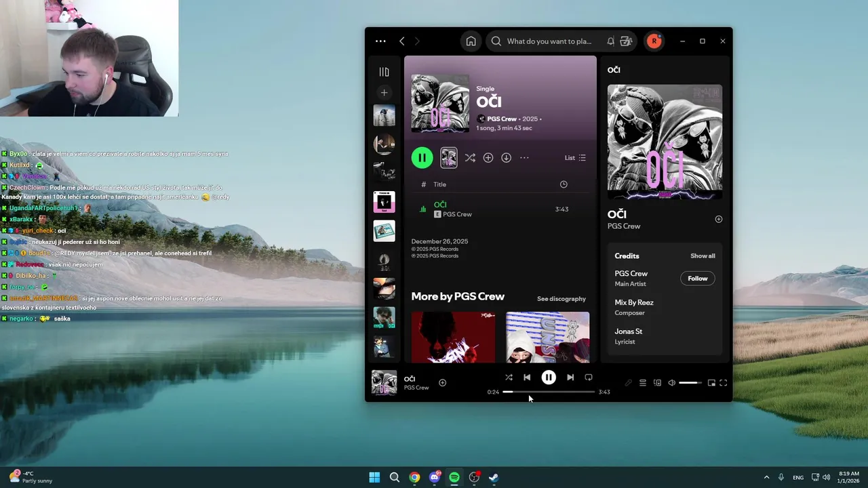Image resolution: width=868 pixels, height=488 pixels.
Task: Go forward with the right arrow
Action: pos(417,41)
